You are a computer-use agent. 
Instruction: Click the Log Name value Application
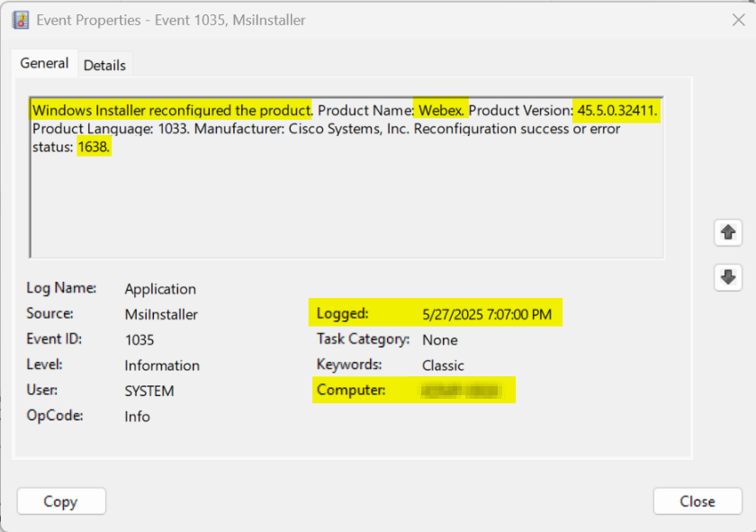[160, 289]
